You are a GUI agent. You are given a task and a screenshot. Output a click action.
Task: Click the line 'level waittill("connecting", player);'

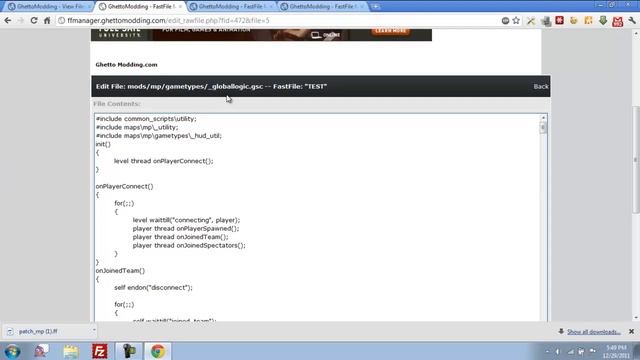tap(186, 220)
